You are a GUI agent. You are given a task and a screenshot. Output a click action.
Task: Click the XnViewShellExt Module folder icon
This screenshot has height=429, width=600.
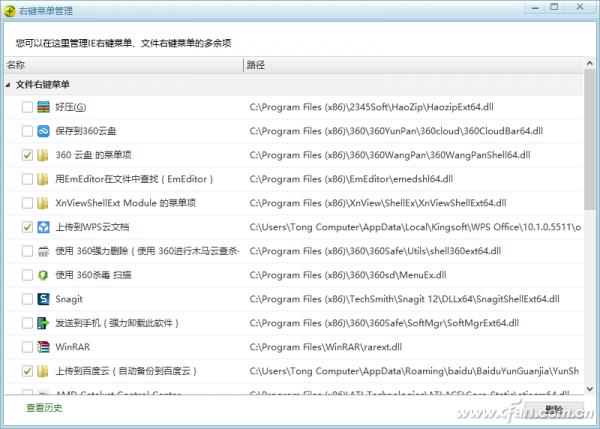click(43, 203)
